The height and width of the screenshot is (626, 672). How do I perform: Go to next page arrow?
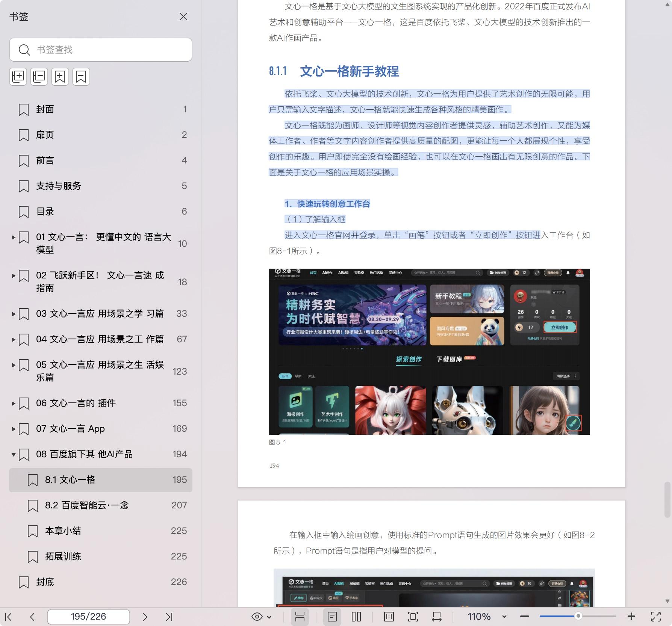tap(145, 617)
